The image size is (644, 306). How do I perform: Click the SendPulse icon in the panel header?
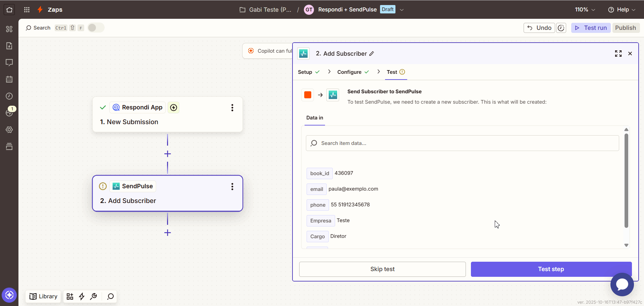(x=304, y=54)
